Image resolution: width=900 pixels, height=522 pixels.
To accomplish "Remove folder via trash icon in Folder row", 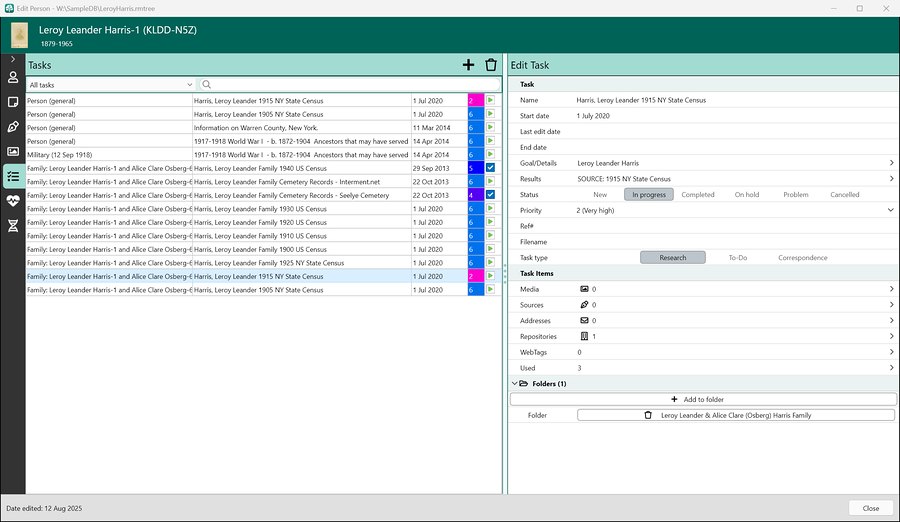I will click(x=648, y=415).
